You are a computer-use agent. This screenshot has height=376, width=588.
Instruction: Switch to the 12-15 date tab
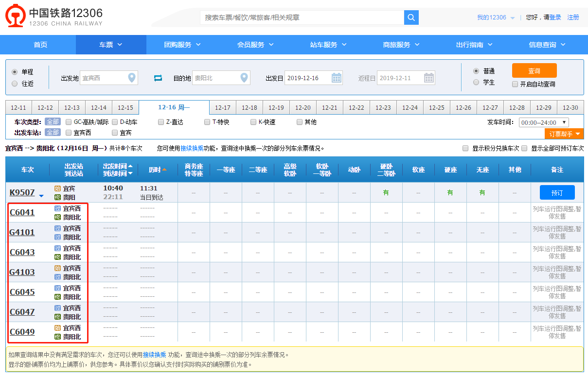(125, 108)
